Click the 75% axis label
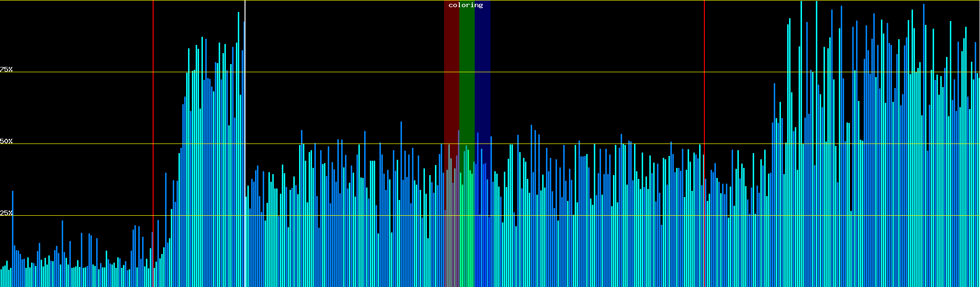The image size is (980, 287). [6, 69]
